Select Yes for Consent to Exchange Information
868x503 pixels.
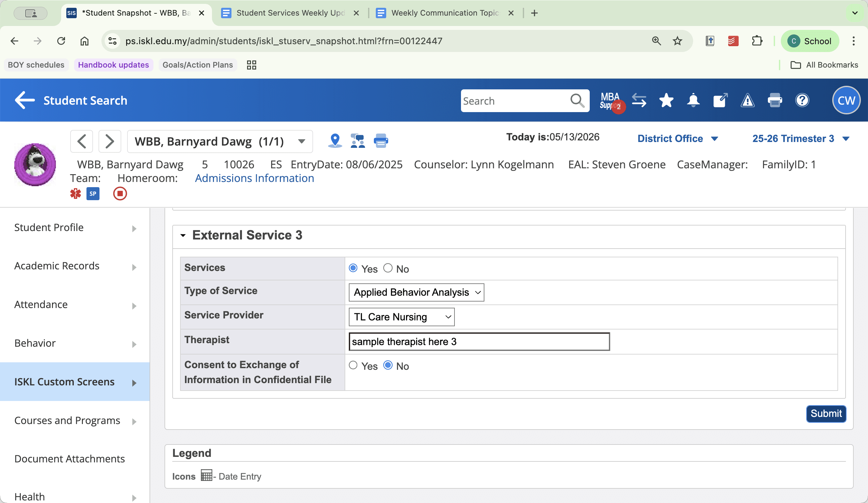click(x=353, y=365)
